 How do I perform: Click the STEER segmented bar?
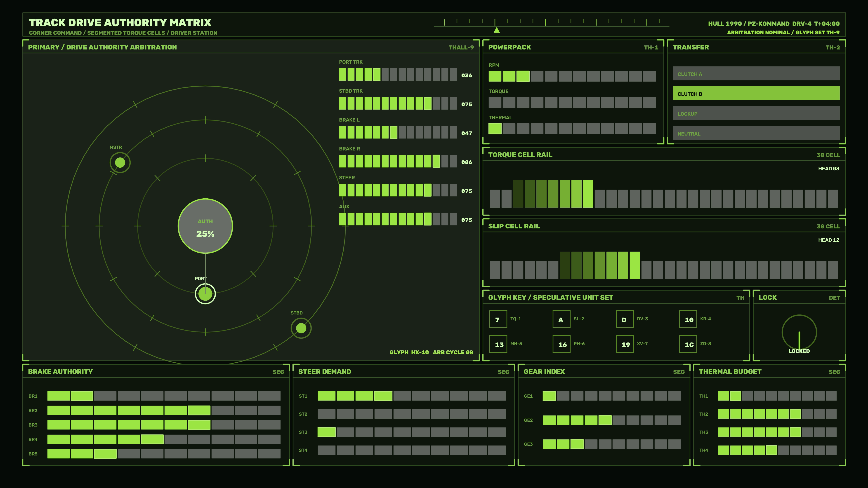pos(398,190)
